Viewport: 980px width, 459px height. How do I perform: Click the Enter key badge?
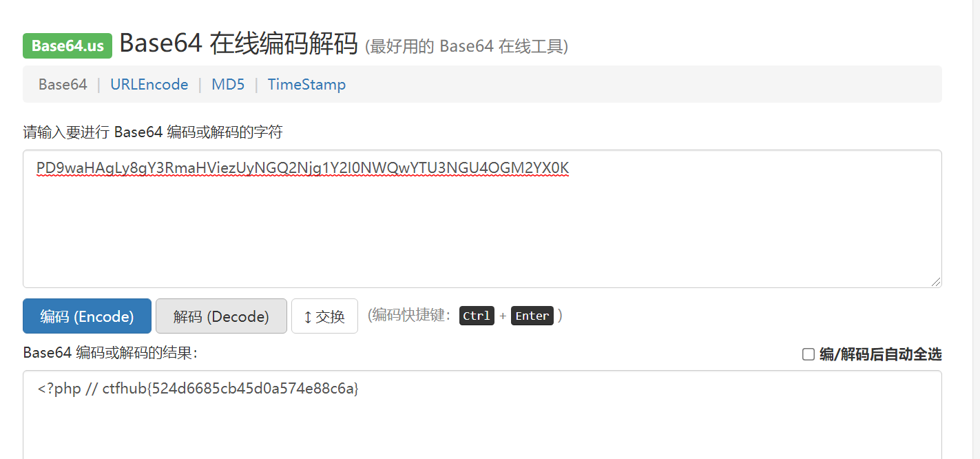pos(532,316)
